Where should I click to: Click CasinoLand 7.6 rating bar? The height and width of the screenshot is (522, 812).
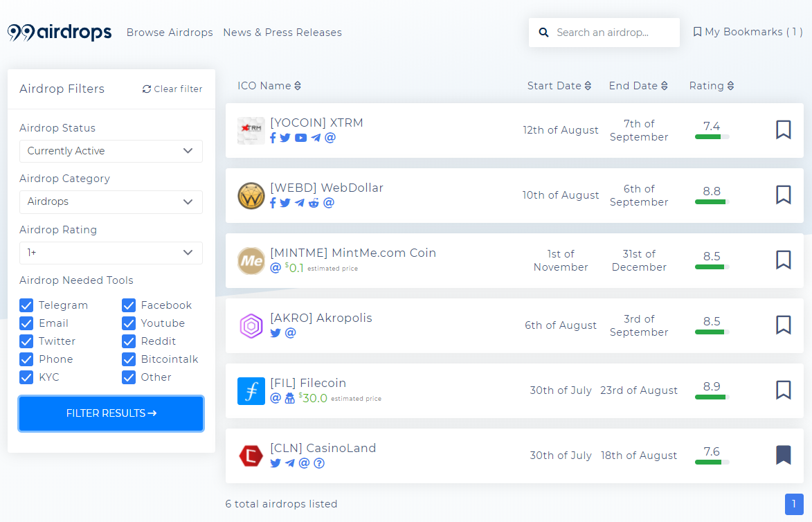pyautogui.click(x=712, y=462)
